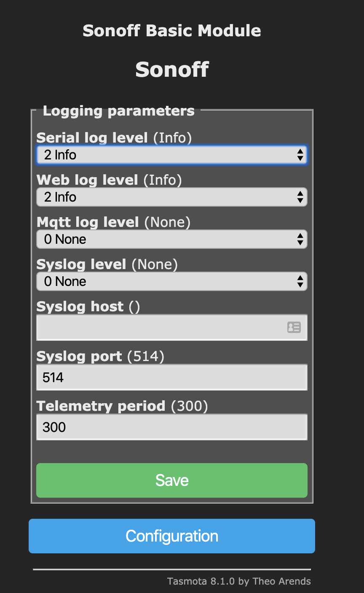Open the Tasmota 8.1.0 footer link
Viewport: 364px width, 593px height.
239,581
